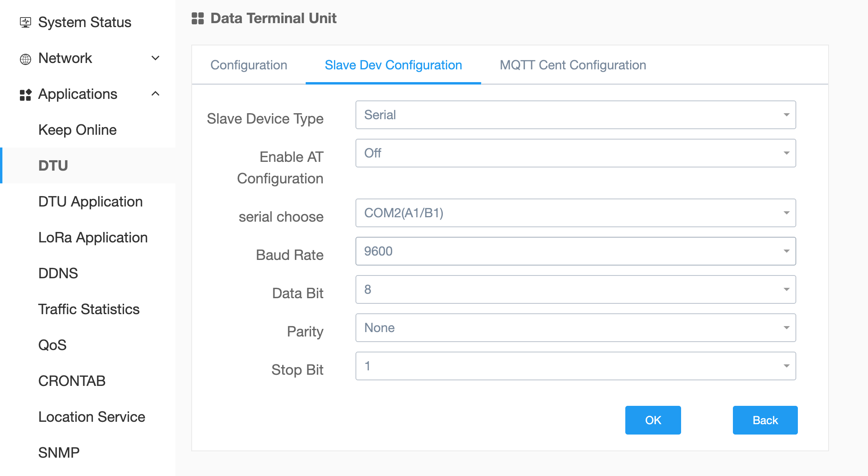868x476 pixels.
Task: Open the Stop Bit dropdown
Action: (x=575, y=366)
